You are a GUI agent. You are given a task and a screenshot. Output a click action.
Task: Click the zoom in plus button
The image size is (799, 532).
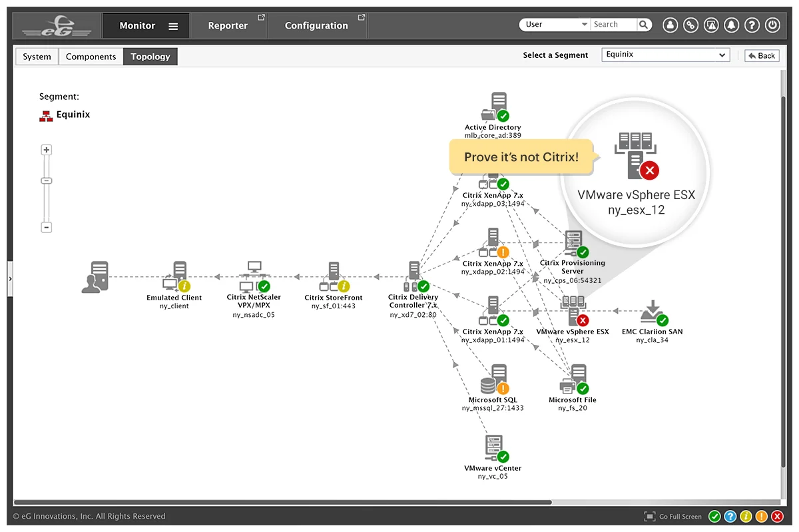[x=47, y=150]
